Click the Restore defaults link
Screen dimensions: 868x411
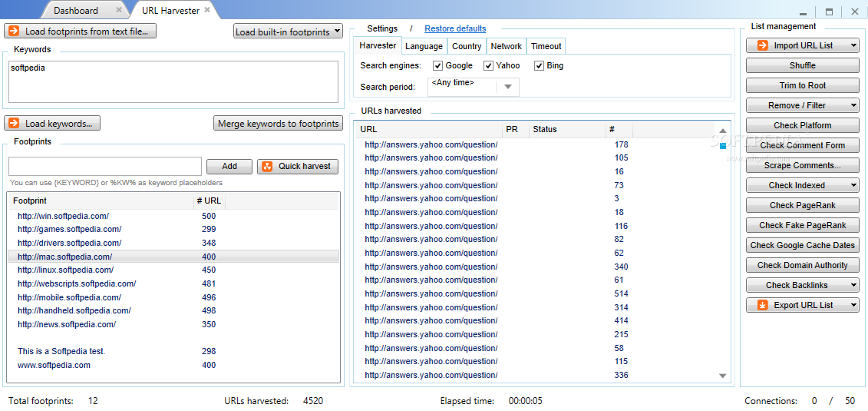455,28
